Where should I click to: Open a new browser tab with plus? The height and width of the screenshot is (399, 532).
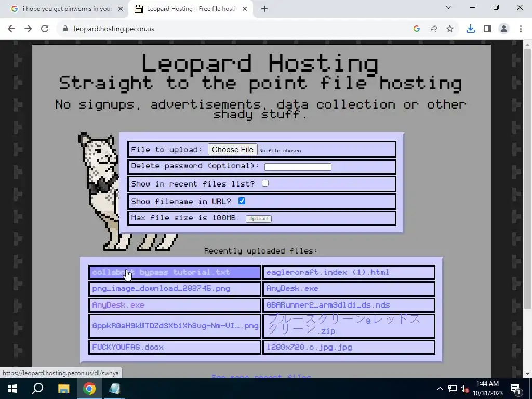pos(264,9)
